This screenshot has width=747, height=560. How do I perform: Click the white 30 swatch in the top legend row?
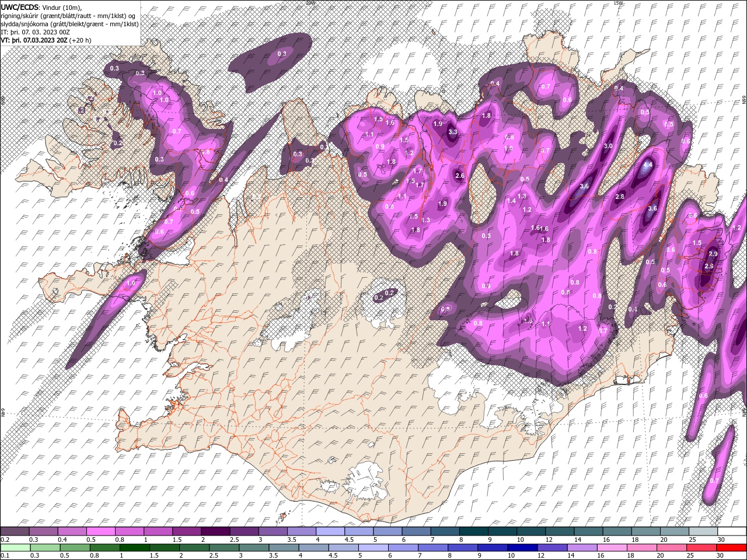(731, 531)
